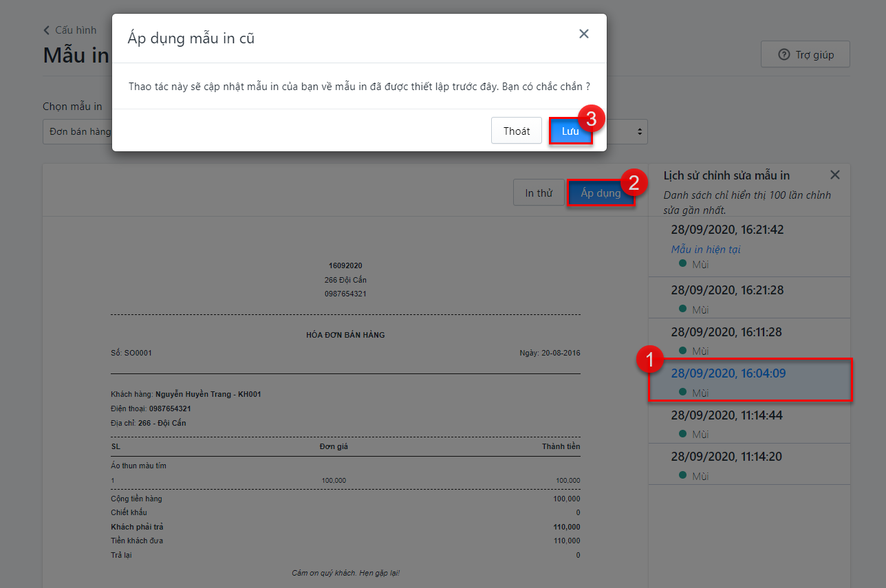
Task: Click the Áp dụng button
Action: tap(600, 193)
